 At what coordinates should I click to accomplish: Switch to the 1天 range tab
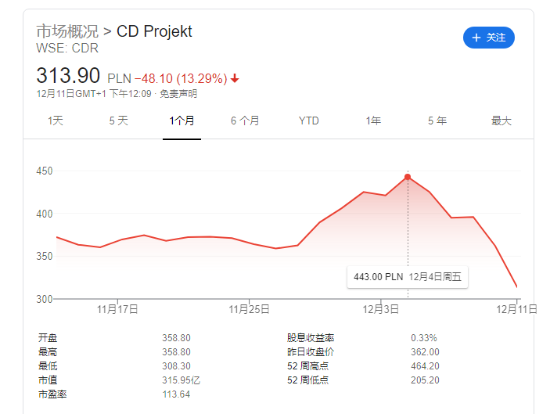[55, 121]
